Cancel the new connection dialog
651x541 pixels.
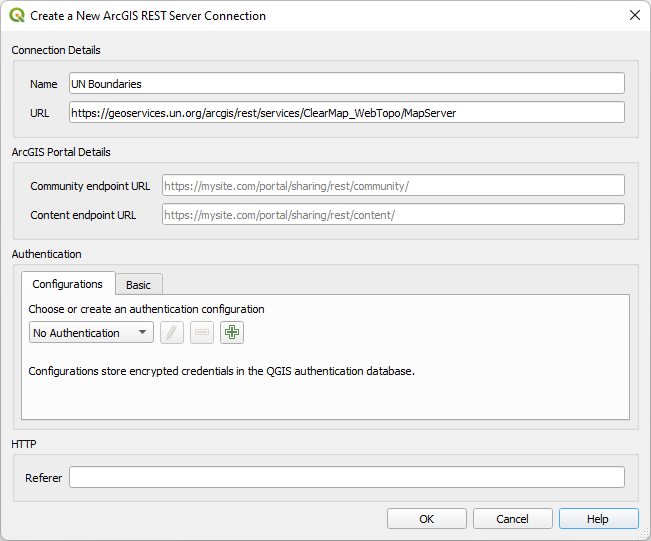(512, 519)
